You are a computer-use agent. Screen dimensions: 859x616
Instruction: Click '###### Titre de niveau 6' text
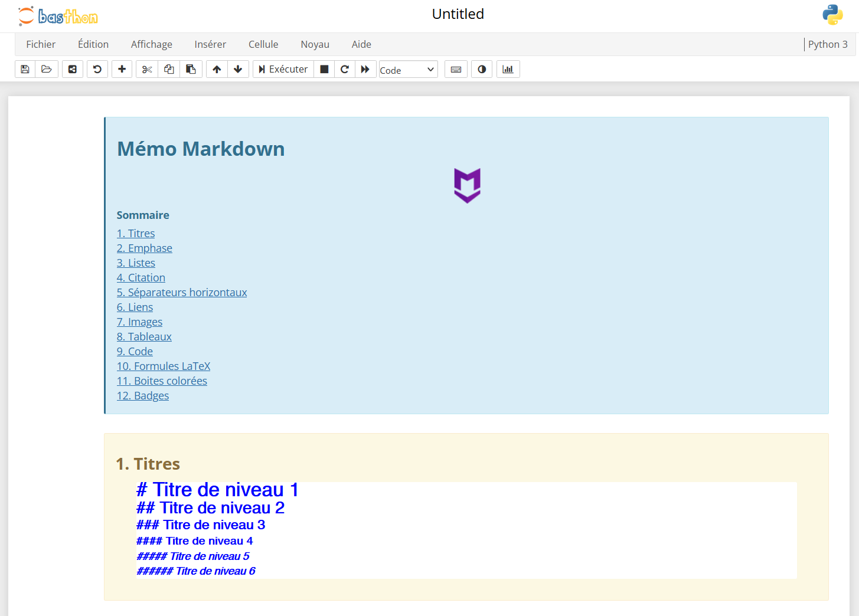coord(196,571)
